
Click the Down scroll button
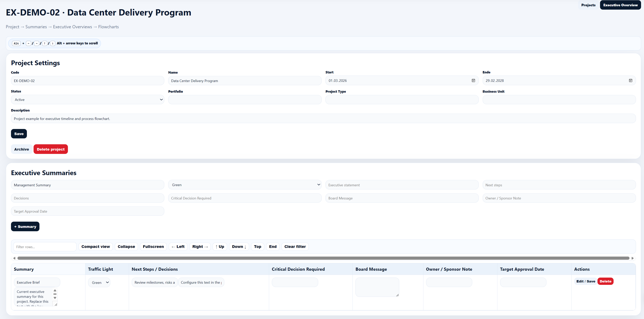click(x=239, y=247)
